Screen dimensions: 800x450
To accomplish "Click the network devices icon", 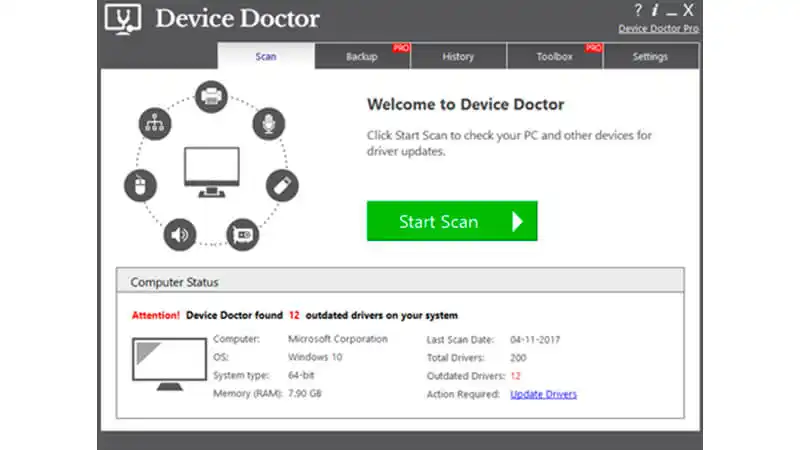I will [155, 125].
